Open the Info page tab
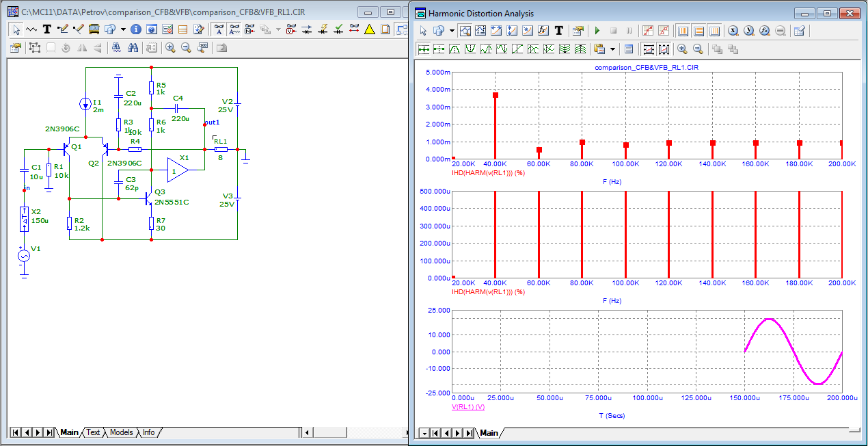The height and width of the screenshot is (446, 868). pos(148,432)
